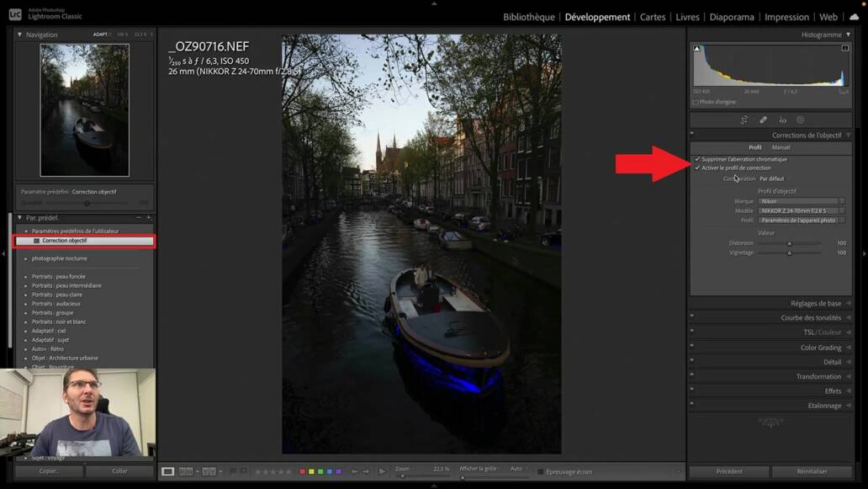The image size is (868, 489).
Task: Expand the photographie nocturne preset group
Action: 26,258
